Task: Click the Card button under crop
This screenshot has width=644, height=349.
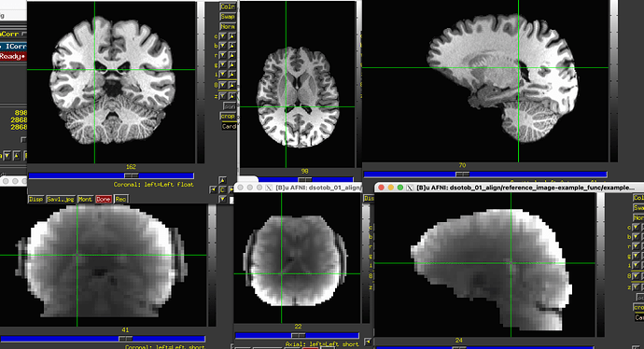Action: coord(229,127)
